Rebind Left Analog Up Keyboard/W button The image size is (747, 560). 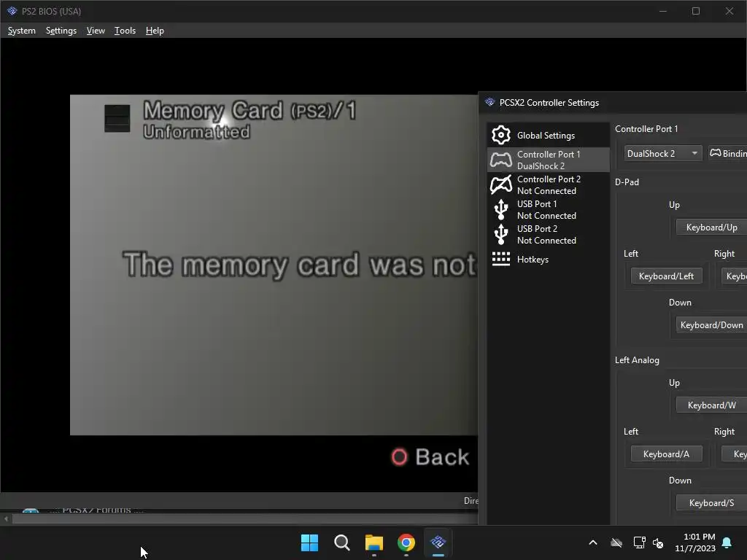pyautogui.click(x=711, y=405)
